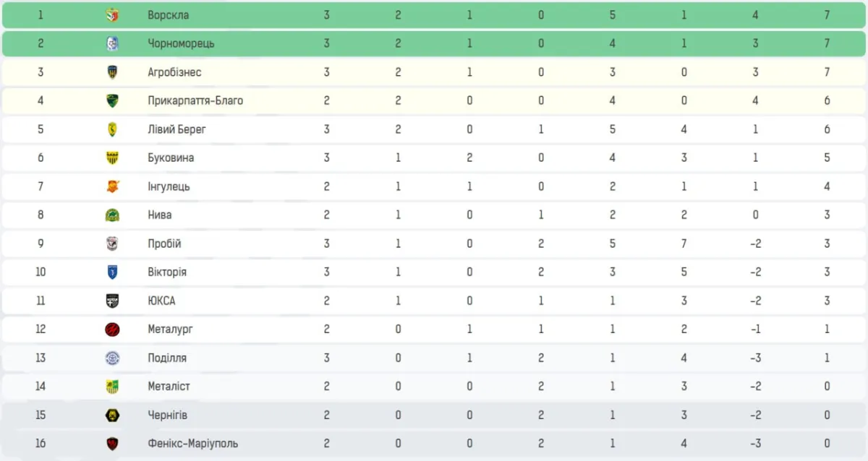
Task: Click the Буковина striped crest icon
Action: [x=112, y=158]
